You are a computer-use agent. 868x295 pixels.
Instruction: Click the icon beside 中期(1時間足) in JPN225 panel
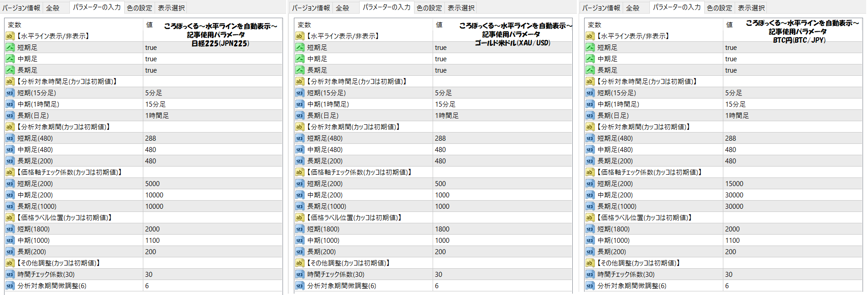[10, 104]
